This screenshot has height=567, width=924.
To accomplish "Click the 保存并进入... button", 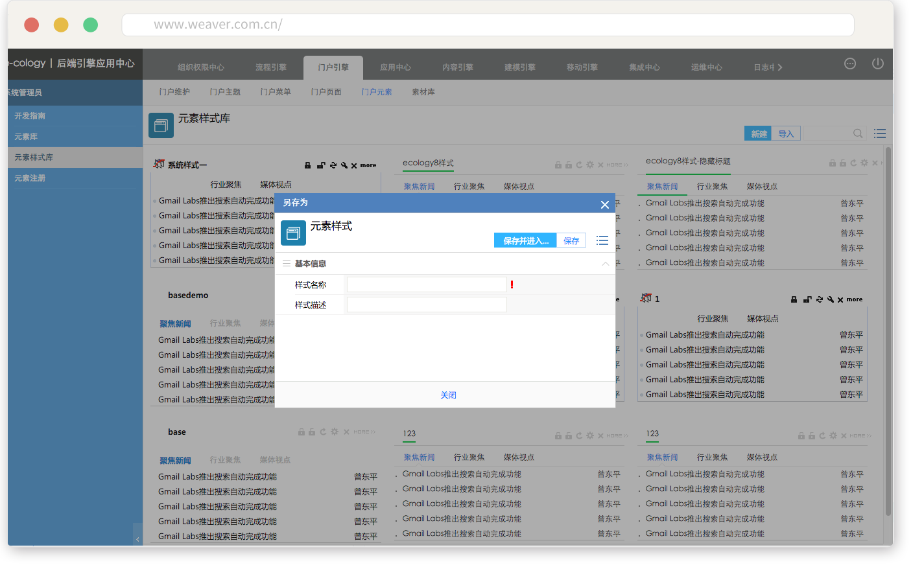I will click(525, 240).
